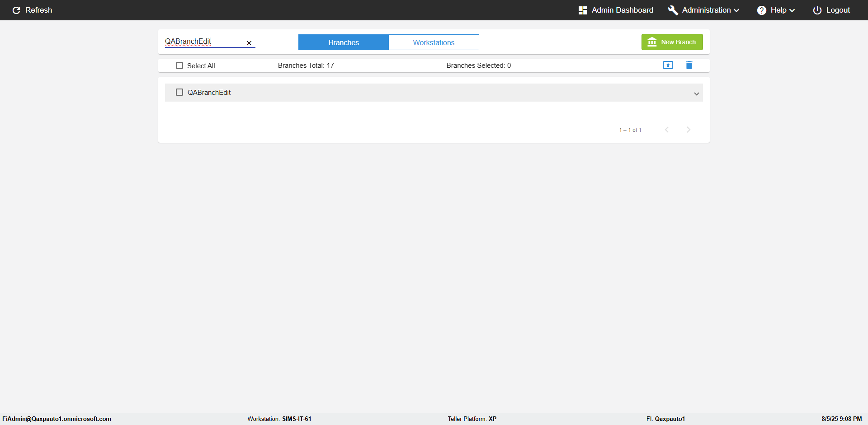Open the Help dropdown arrow

pos(792,10)
